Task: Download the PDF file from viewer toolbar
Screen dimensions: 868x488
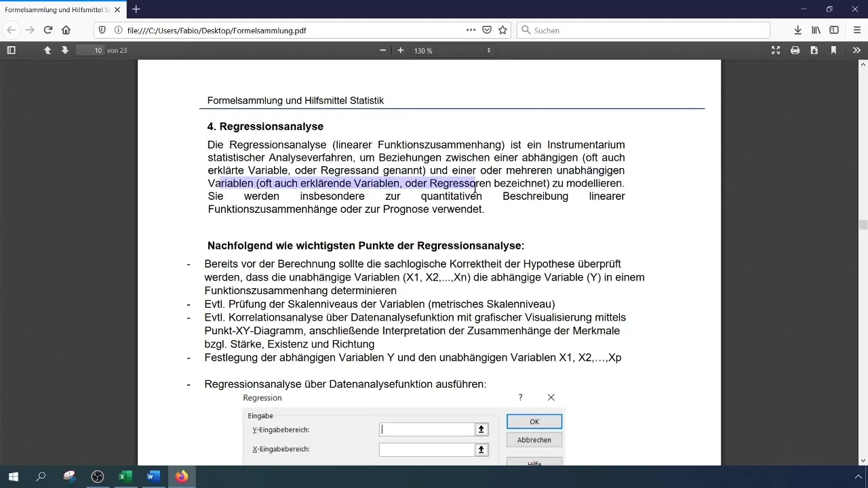Action: coord(814,50)
